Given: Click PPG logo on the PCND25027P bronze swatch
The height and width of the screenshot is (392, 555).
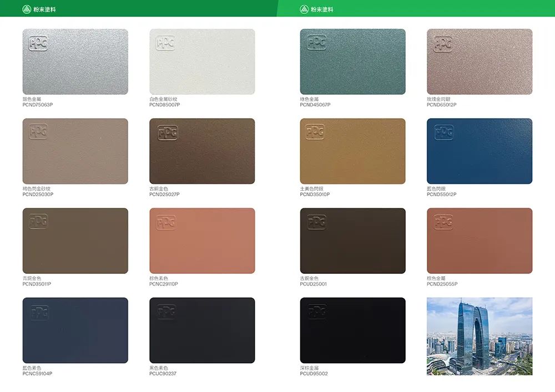Looking at the screenshot, I should [x=168, y=133].
